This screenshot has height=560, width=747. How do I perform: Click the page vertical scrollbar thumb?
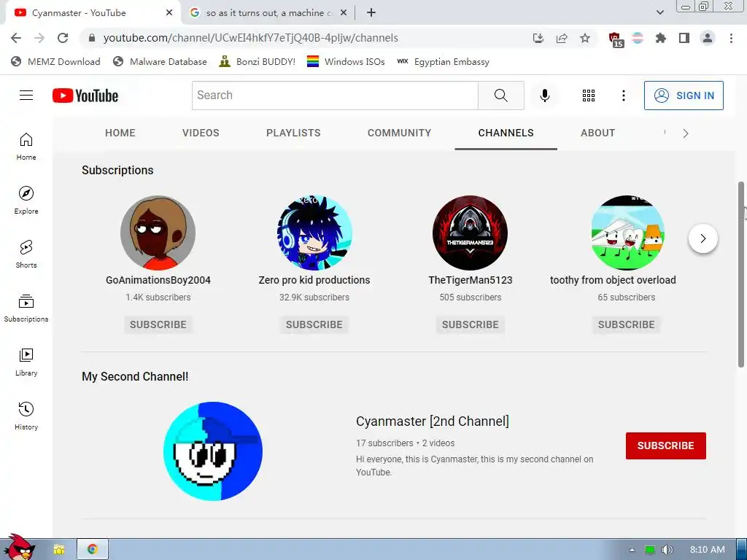(x=741, y=275)
